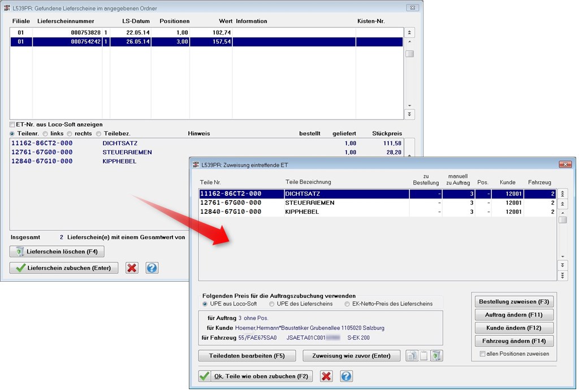Screen dimensions: 579x392
Task: Jump to first row with top triple-arrow button
Action: click(x=563, y=193)
